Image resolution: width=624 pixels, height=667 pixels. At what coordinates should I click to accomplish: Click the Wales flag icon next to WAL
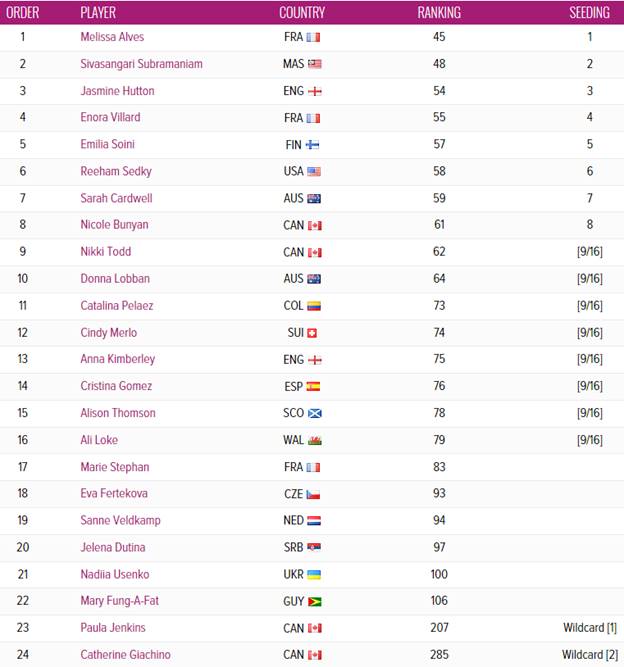(x=314, y=440)
